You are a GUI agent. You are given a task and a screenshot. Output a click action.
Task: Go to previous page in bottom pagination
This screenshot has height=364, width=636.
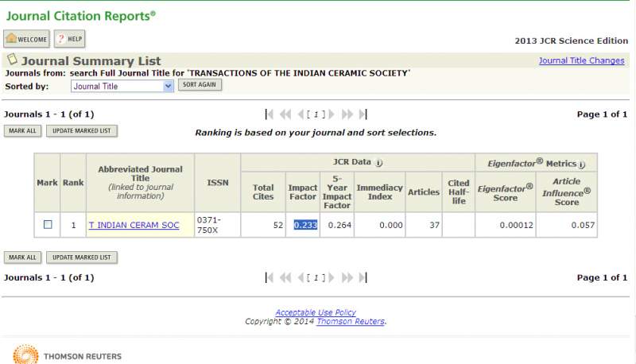(301, 277)
